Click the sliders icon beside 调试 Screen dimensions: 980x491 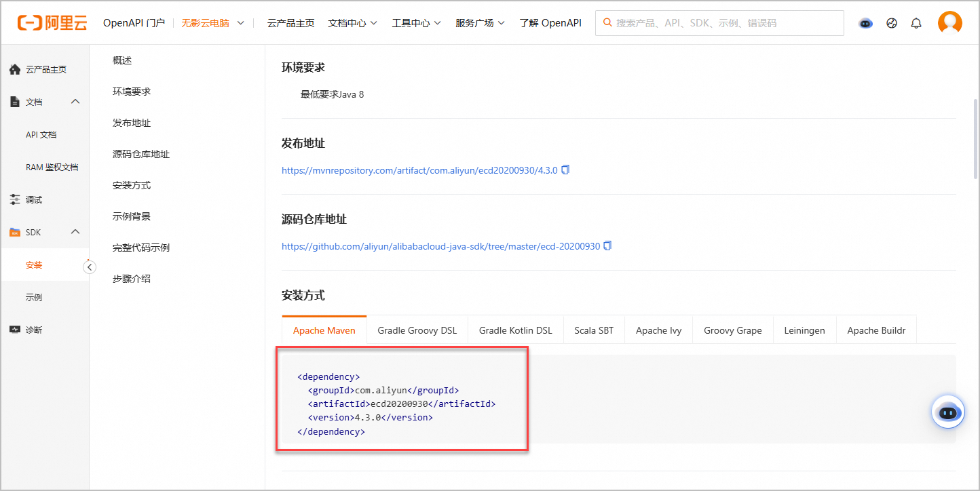(15, 199)
